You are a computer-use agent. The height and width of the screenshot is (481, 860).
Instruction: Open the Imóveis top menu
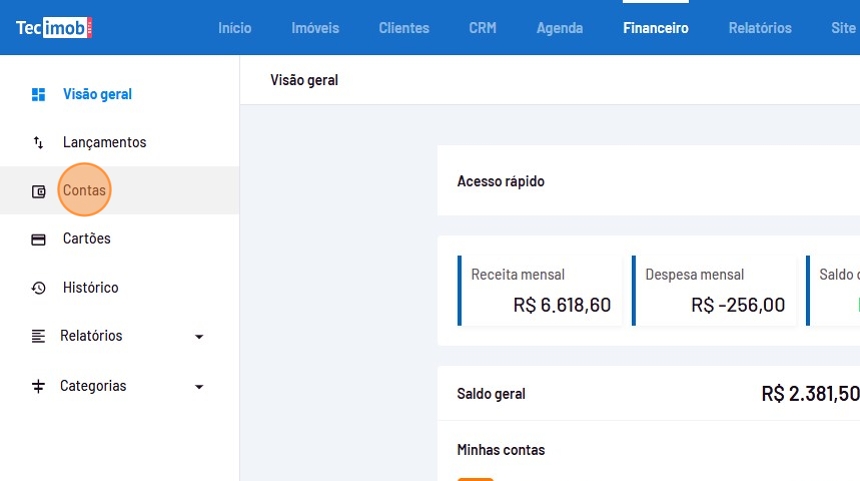point(315,28)
